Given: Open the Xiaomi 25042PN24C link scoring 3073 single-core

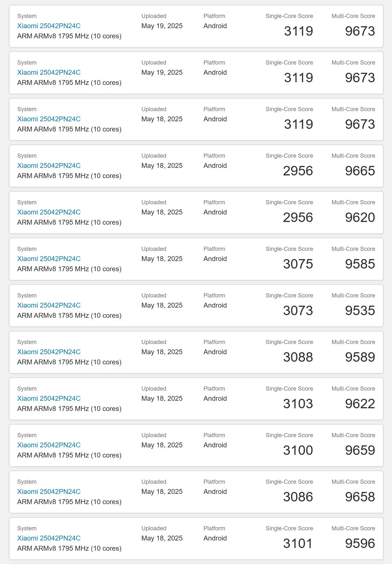Looking at the screenshot, I should [x=49, y=305].
